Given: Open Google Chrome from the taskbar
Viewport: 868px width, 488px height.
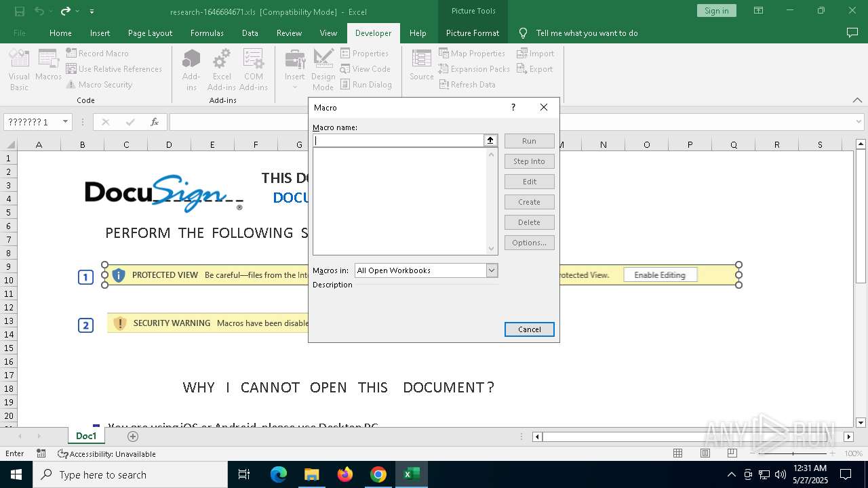Looking at the screenshot, I should coord(378,474).
